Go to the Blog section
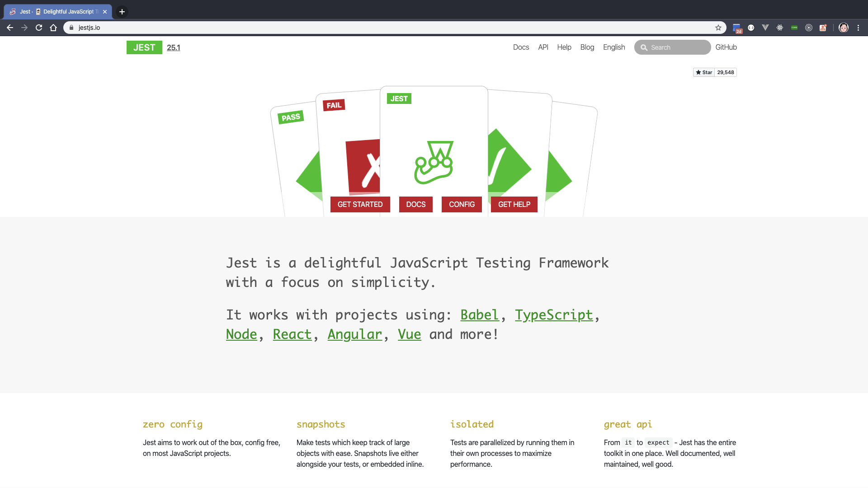868x488 pixels. tap(587, 47)
